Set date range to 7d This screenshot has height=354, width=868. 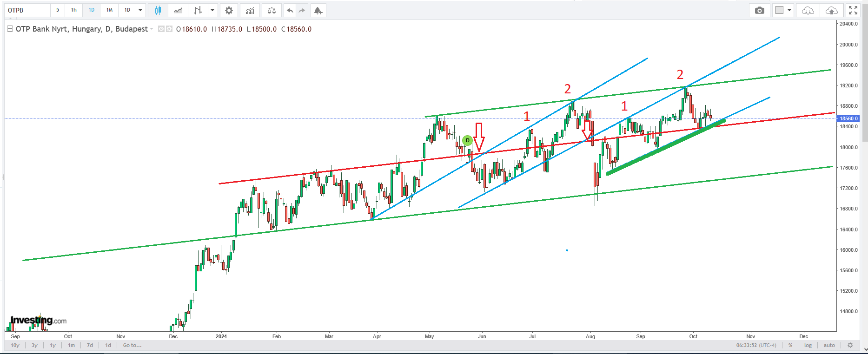click(90, 345)
